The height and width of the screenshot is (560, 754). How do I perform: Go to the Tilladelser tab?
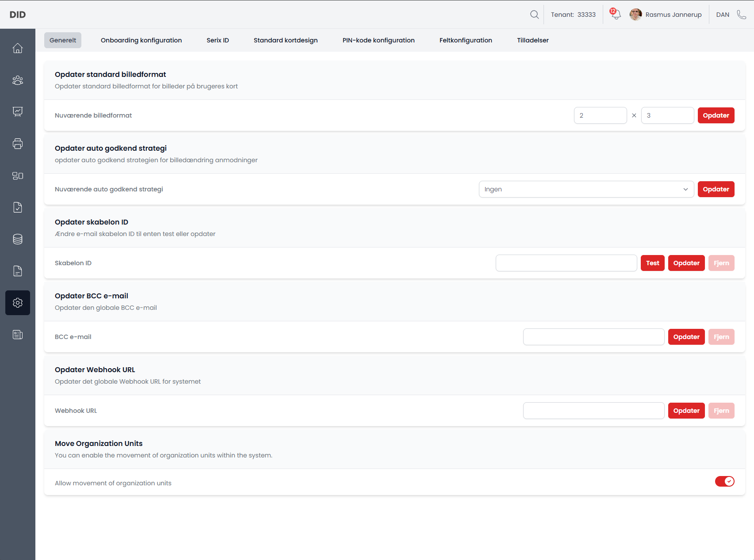(x=532, y=40)
